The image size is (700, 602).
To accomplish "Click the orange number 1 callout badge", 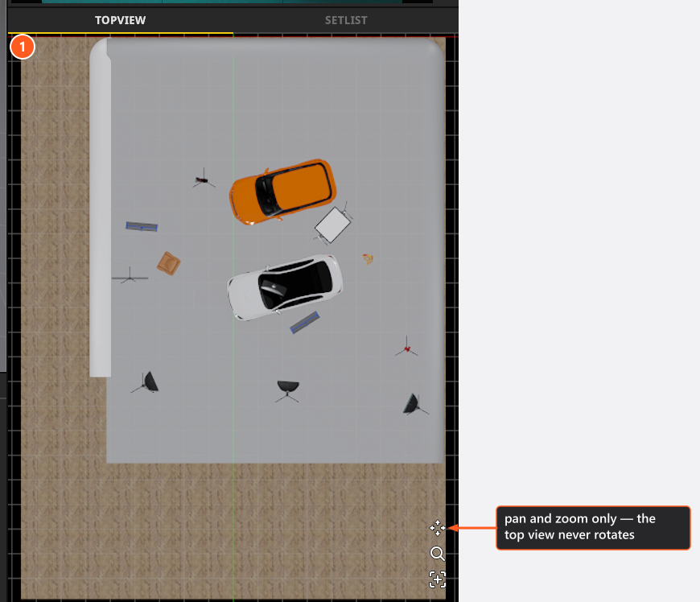I will pos(23,47).
